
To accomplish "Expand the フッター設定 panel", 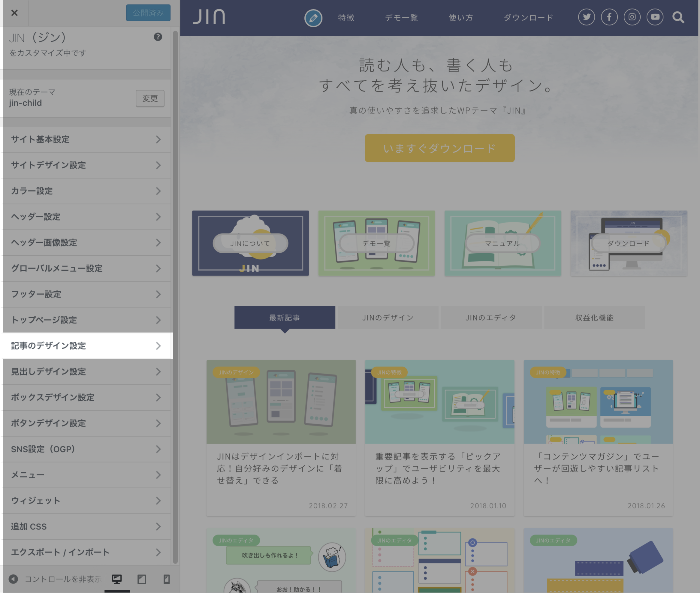I will point(87,294).
